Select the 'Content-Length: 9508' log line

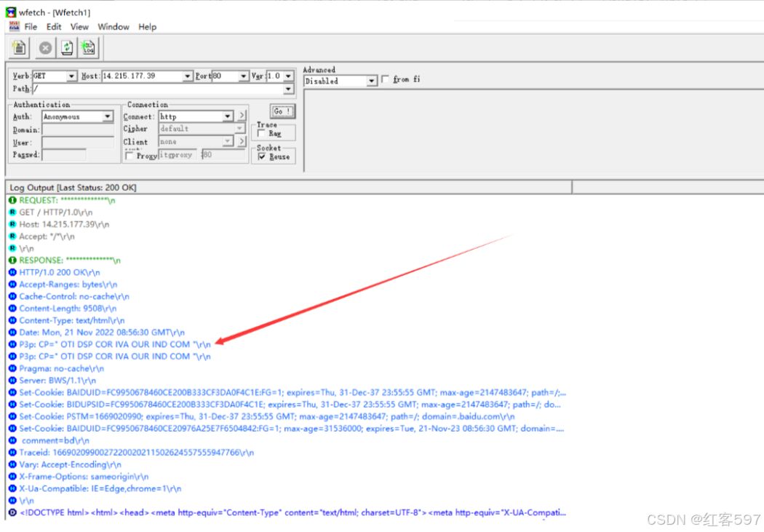pyautogui.click(x=68, y=309)
